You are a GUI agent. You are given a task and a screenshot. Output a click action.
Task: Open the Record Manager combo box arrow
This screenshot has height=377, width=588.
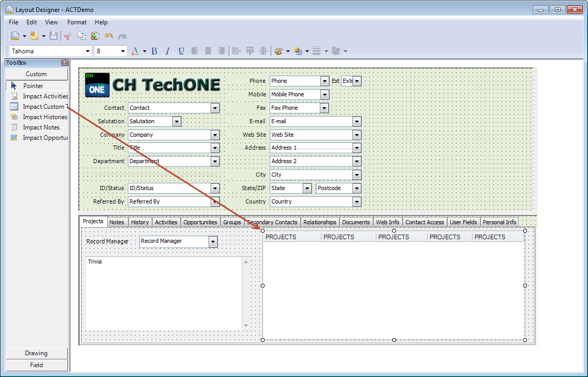(x=213, y=241)
